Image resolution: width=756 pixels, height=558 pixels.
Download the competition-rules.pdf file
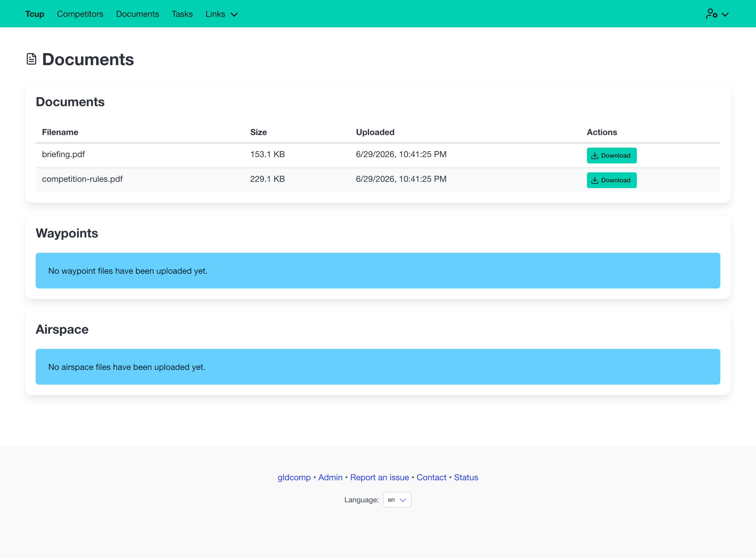[612, 180]
